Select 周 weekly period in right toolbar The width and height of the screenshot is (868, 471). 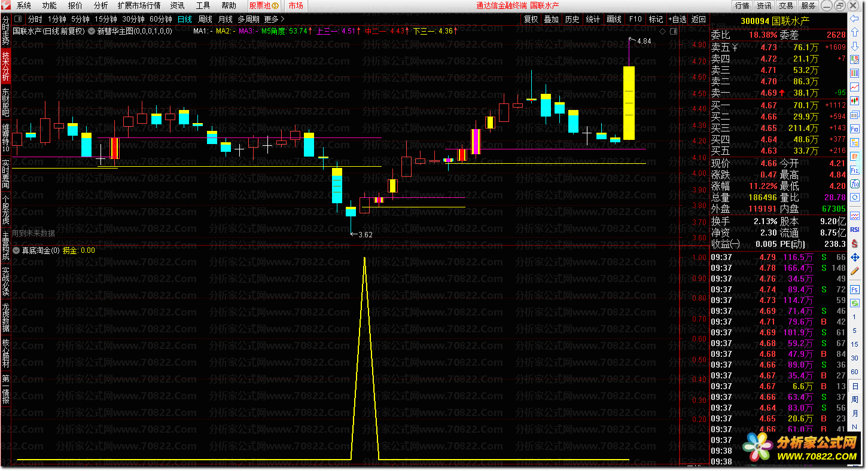(855, 400)
